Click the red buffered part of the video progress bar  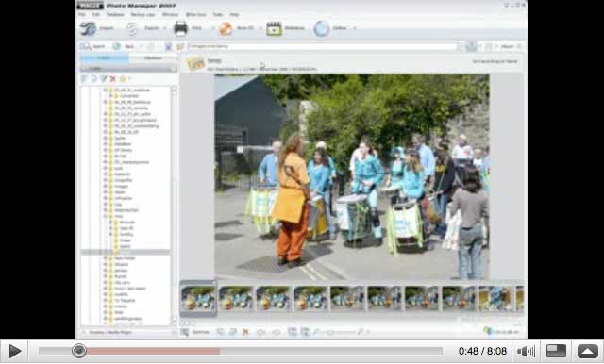pos(153,351)
